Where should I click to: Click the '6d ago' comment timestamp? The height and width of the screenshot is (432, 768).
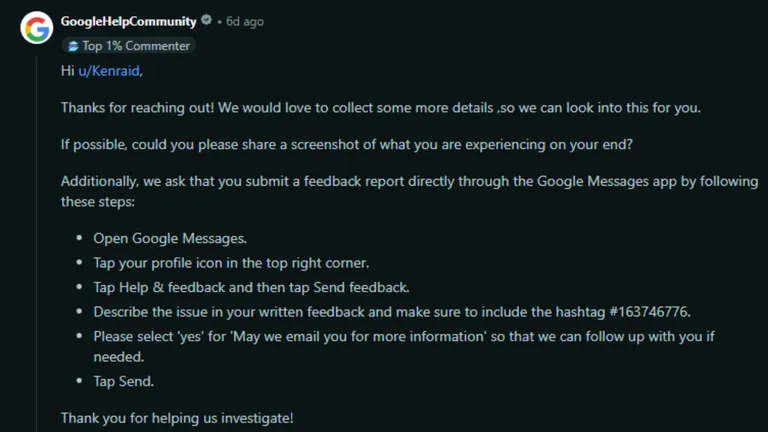[245, 22]
